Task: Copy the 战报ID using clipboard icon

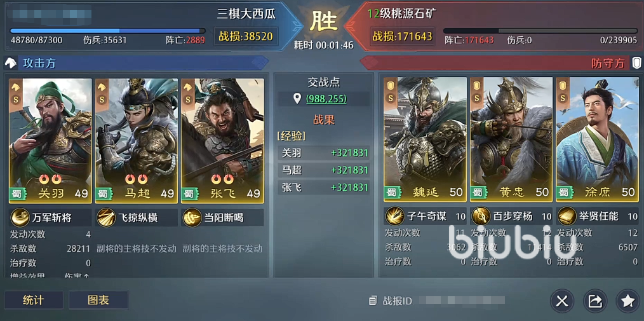Action: click(x=373, y=301)
